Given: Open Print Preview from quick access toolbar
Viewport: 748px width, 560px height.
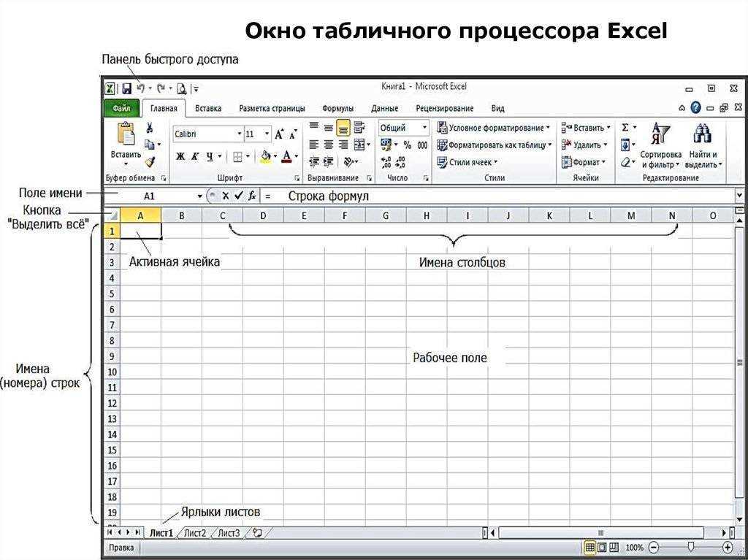Looking at the screenshot, I should (181, 89).
